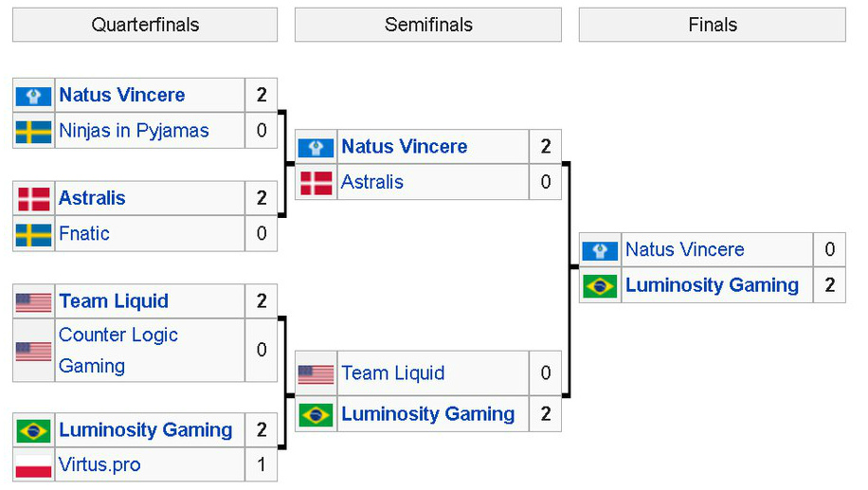Click Virtus.pro score of 1
The height and width of the screenshot is (490, 868).
click(262, 465)
